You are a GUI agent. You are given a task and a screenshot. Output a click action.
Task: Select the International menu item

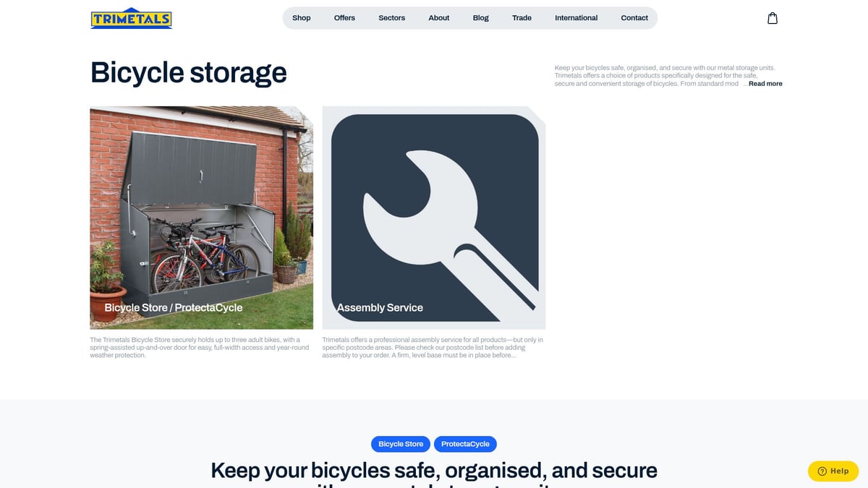[576, 18]
